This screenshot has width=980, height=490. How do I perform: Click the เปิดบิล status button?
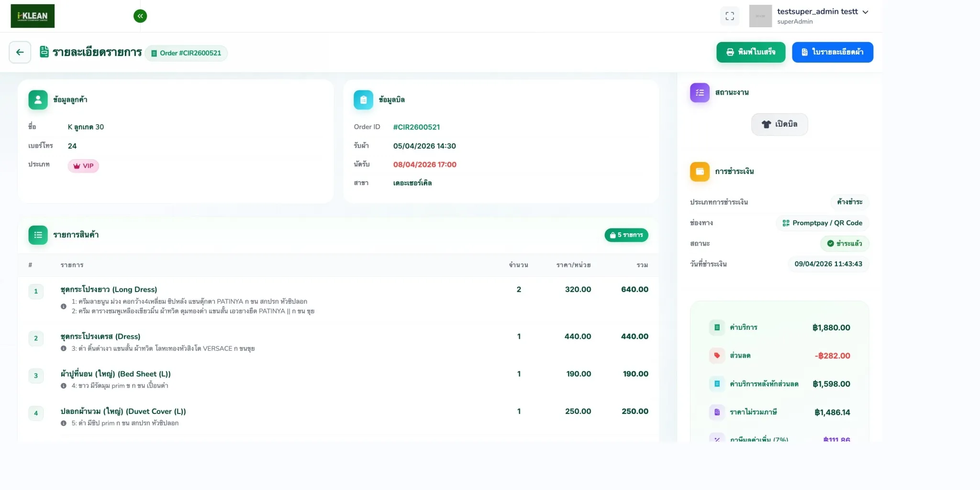click(779, 124)
